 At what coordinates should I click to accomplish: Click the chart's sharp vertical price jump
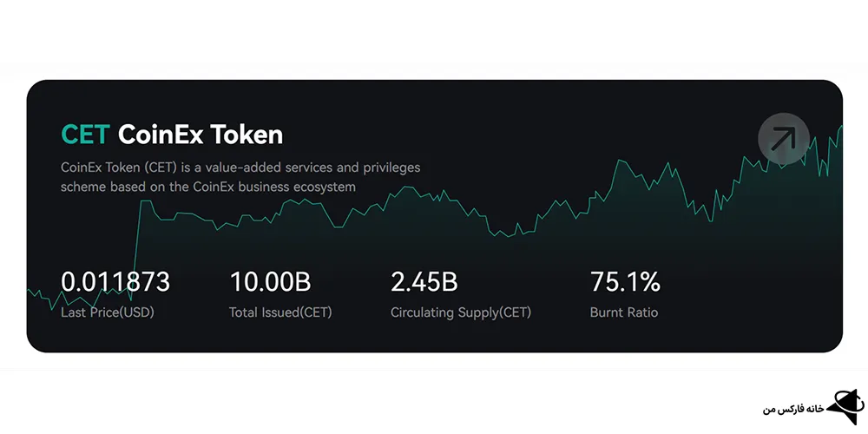tap(137, 244)
